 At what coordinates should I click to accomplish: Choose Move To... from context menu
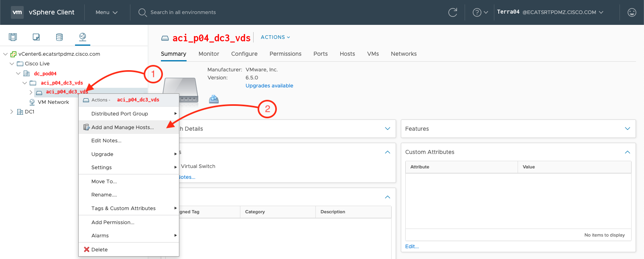click(129, 182)
